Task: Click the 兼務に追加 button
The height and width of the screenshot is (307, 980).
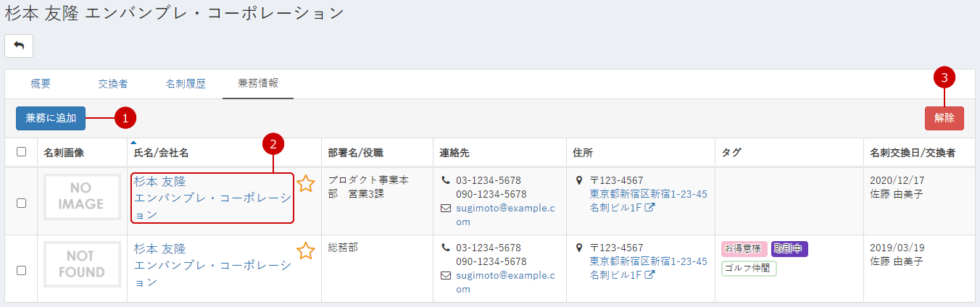Action: tap(51, 118)
